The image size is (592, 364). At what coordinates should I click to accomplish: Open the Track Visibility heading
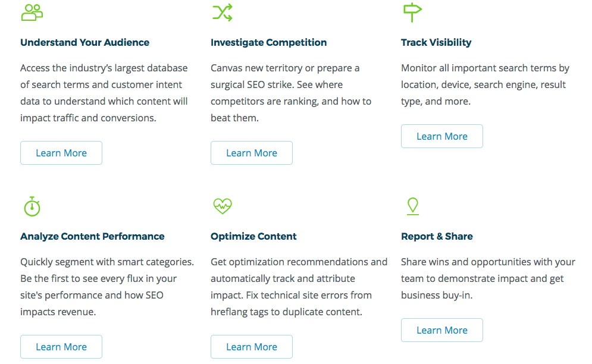[436, 42]
